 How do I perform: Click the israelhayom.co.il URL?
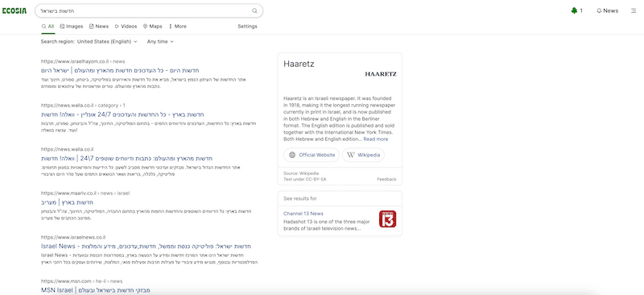pos(83,61)
